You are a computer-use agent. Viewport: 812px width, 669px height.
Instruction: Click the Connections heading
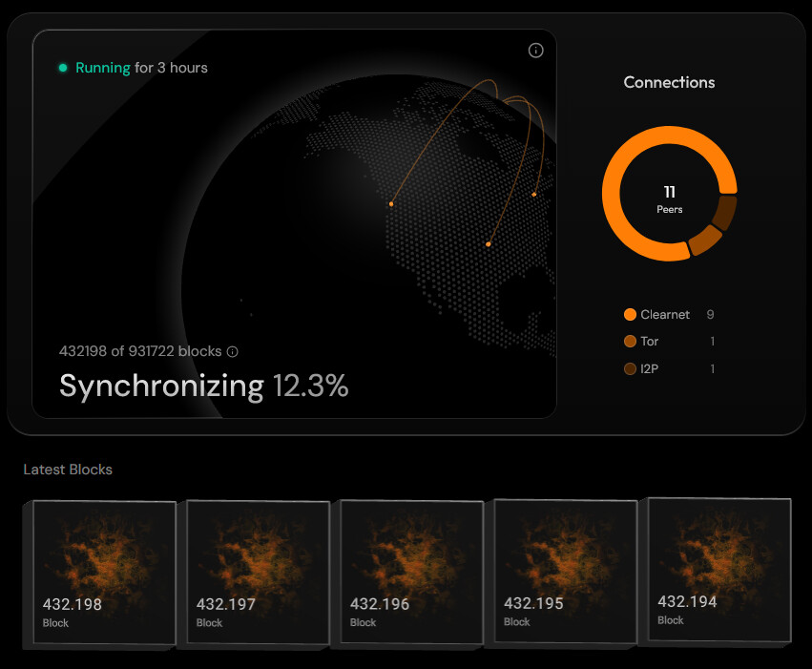(669, 82)
